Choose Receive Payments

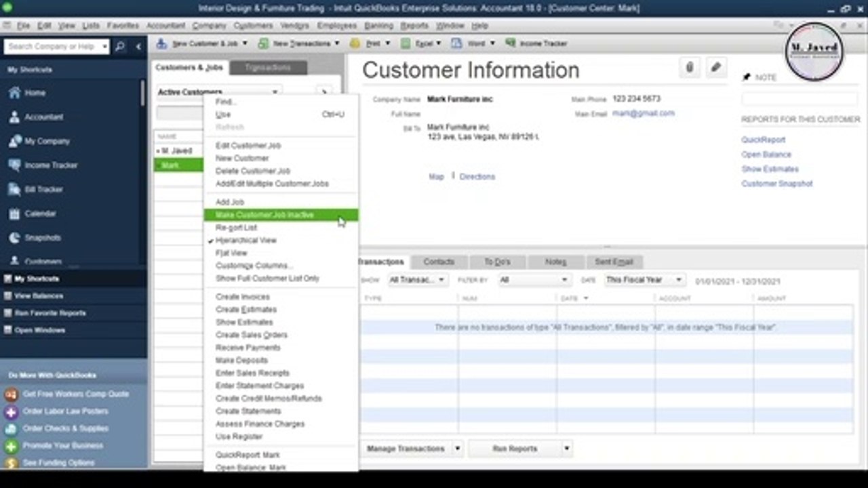pos(248,348)
